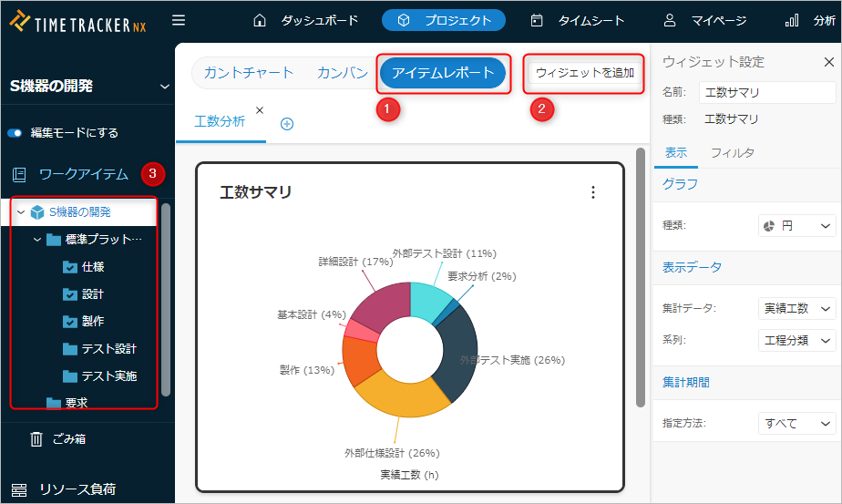Click the ウィジェットを追加 button
842x504 pixels.
click(584, 73)
